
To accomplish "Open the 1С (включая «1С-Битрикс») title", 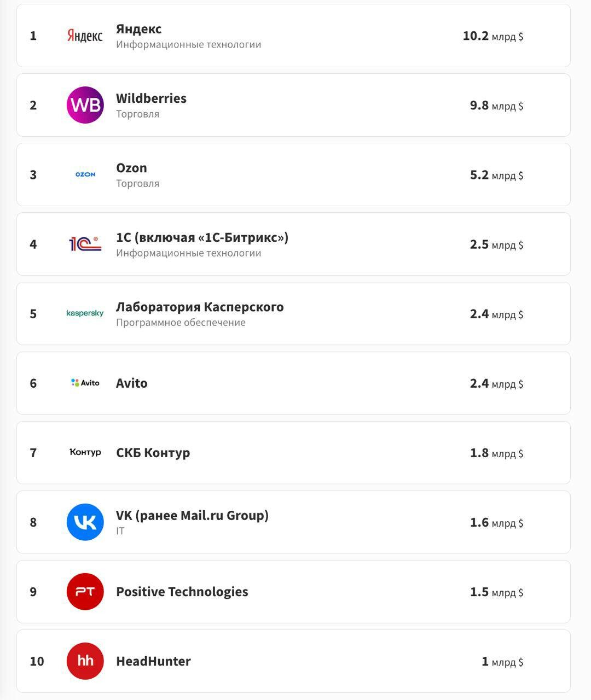I will (202, 237).
